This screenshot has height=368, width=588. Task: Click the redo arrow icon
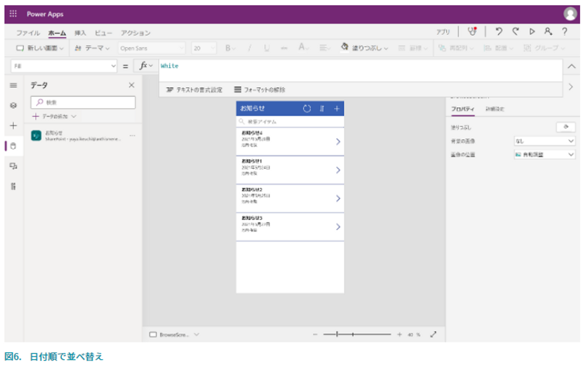pyautogui.click(x=516, y=31)
